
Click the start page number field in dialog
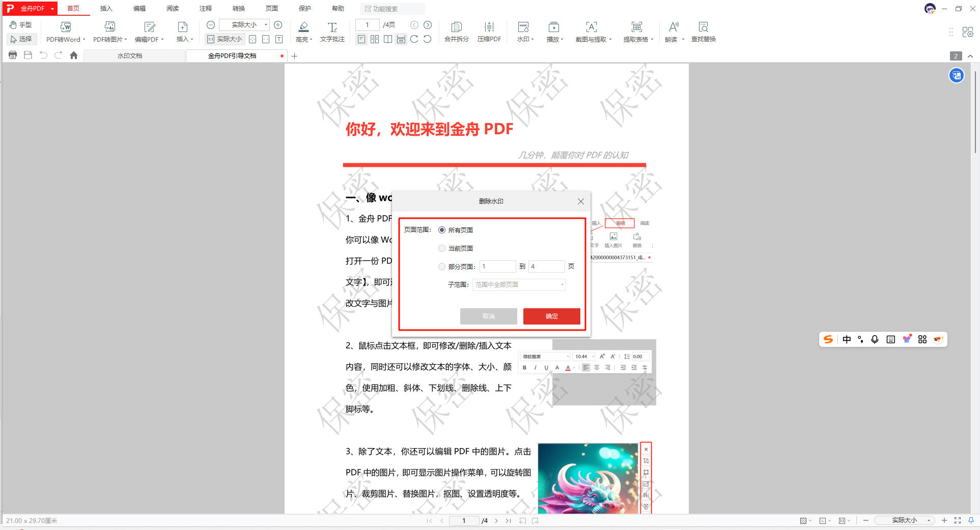pos(498,267)
